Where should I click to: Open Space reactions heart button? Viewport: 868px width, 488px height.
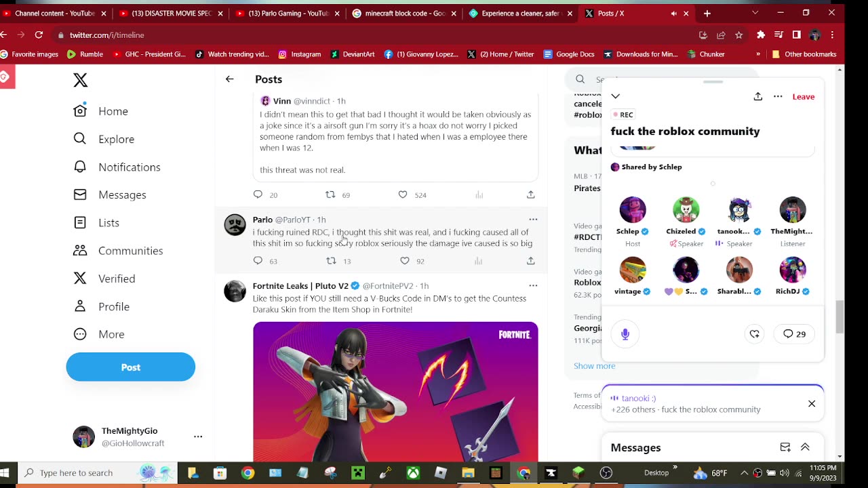click(x=755, y=334)
